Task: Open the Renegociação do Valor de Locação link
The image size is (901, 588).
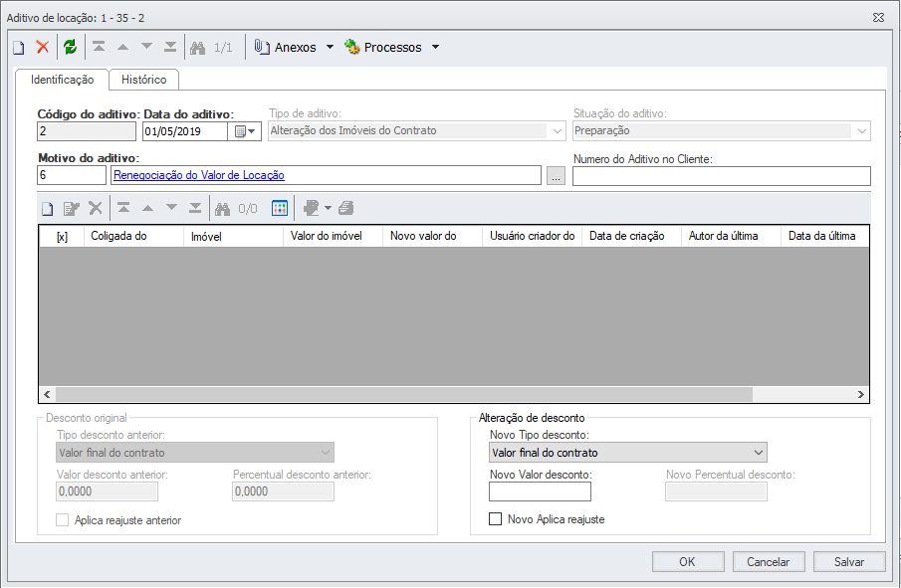Action: click(199, 175)
